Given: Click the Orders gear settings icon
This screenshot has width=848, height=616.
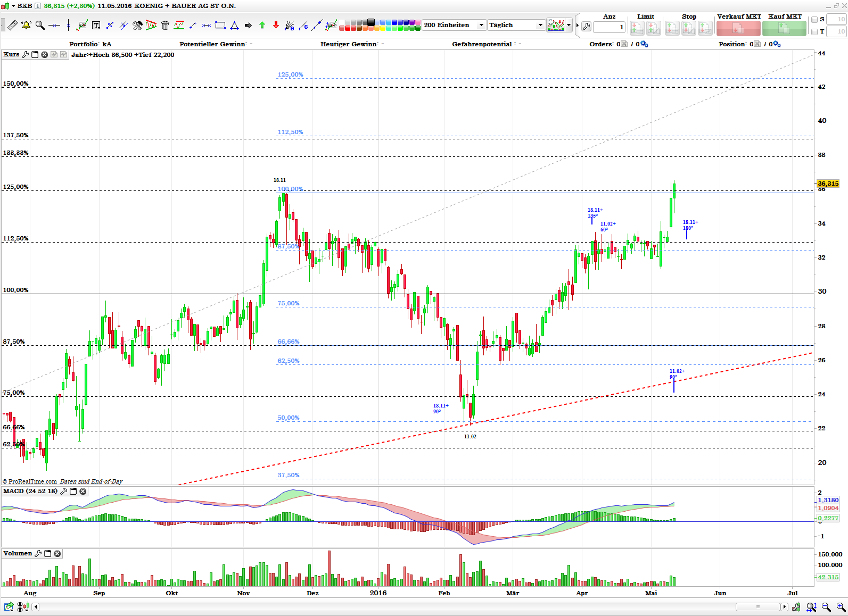Looking at the screenshot, I should [645, 44].
